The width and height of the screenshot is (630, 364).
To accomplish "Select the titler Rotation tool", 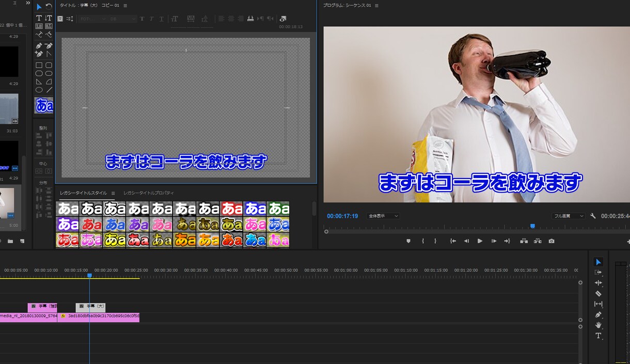I will [49, 7].
